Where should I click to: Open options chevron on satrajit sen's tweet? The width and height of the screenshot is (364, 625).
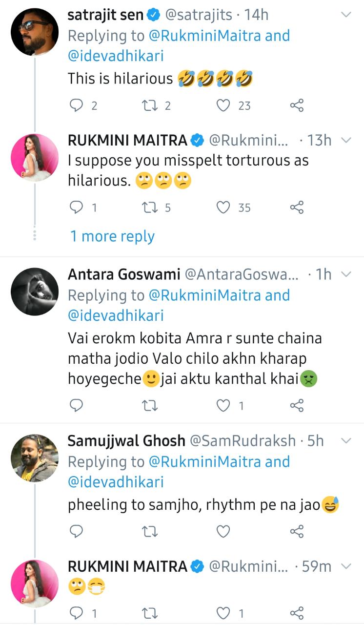(x=345, y=15)
